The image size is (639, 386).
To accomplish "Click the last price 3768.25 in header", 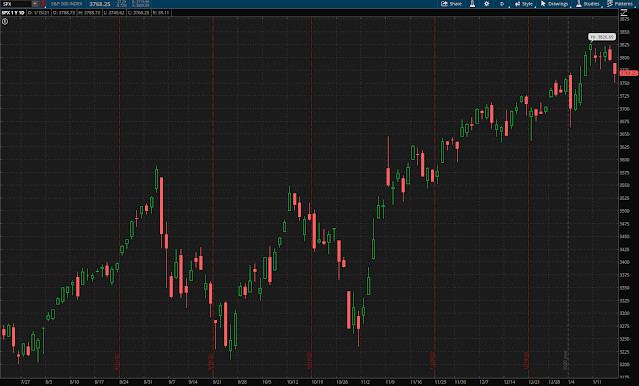I will (100, 4).
